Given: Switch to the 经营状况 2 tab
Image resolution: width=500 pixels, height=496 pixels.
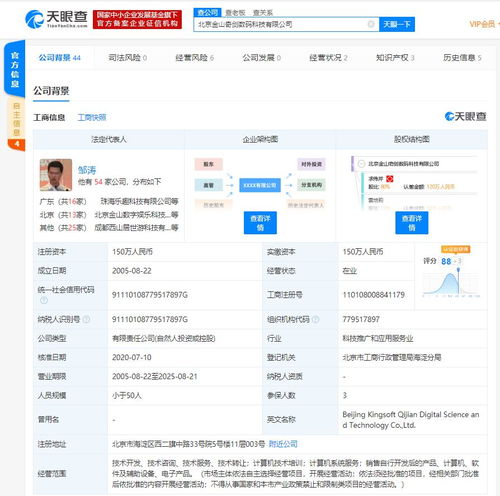Looking at the screenshot, I should point(329,58).
